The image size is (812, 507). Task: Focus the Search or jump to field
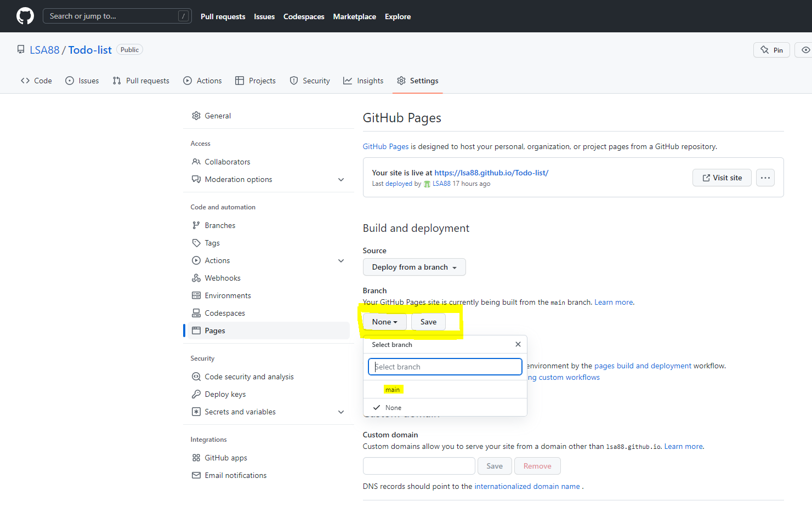(117, 16)
